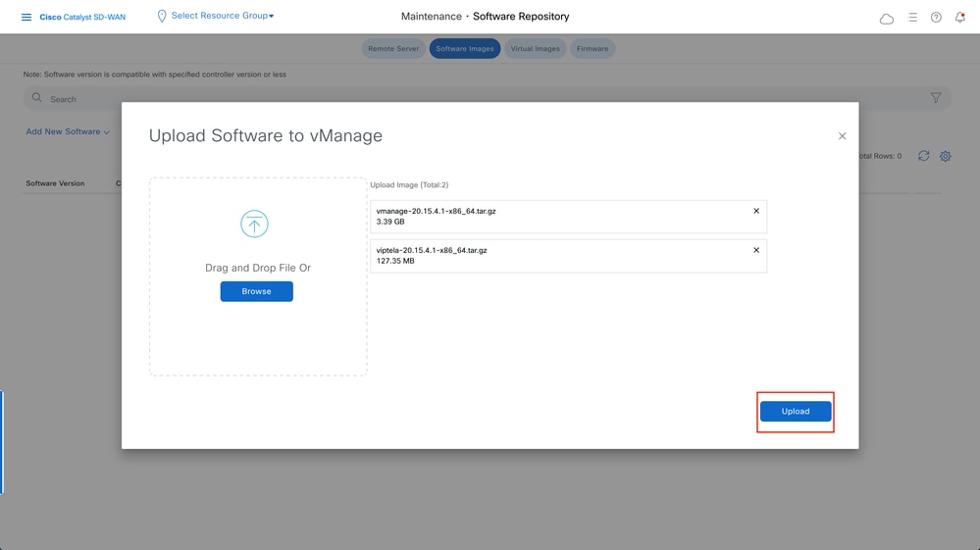Click the Browse button
Screen dimensions: 980x550
click(x=256, y=291)
